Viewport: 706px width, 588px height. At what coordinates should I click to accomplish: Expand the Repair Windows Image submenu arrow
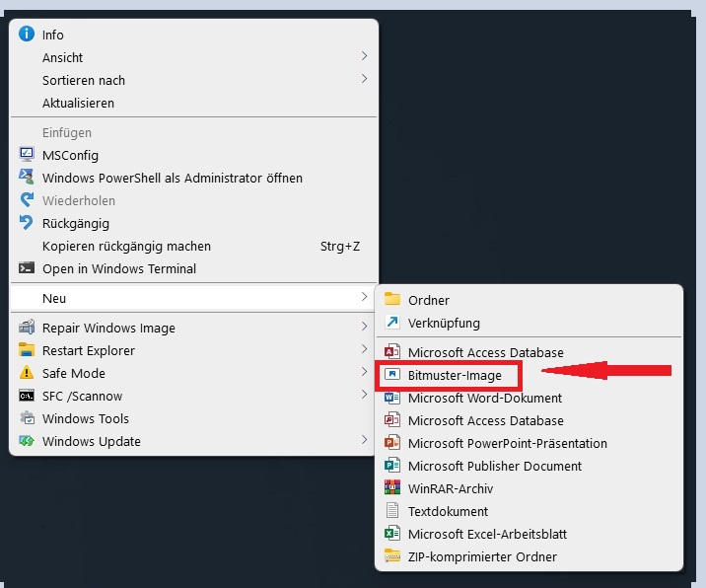(364, 327)
